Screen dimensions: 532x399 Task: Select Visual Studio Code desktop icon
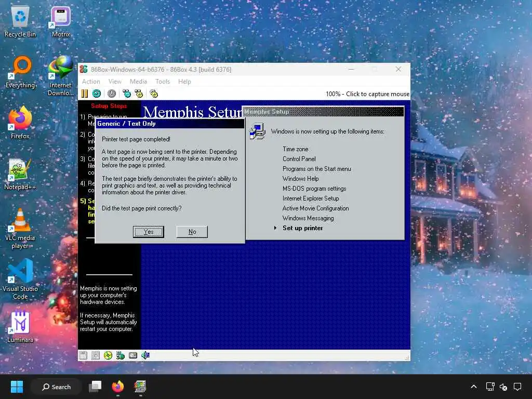pos(20,280)
